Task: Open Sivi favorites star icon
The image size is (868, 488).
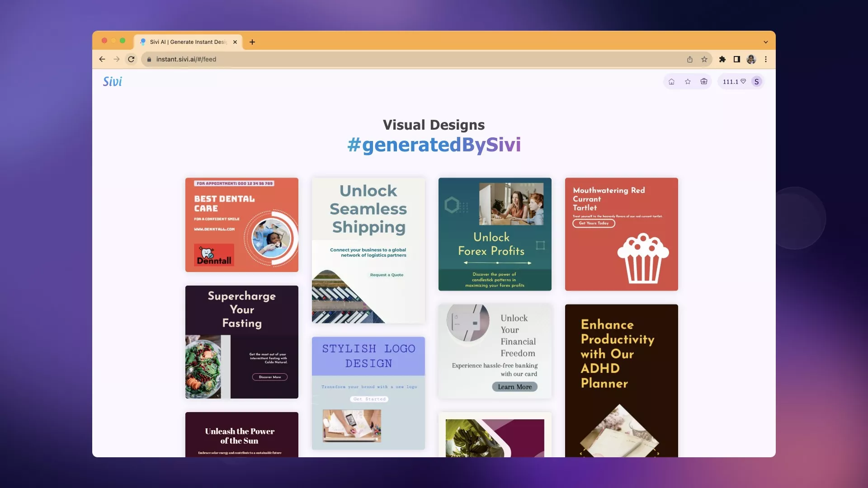Action: point(688,82)
